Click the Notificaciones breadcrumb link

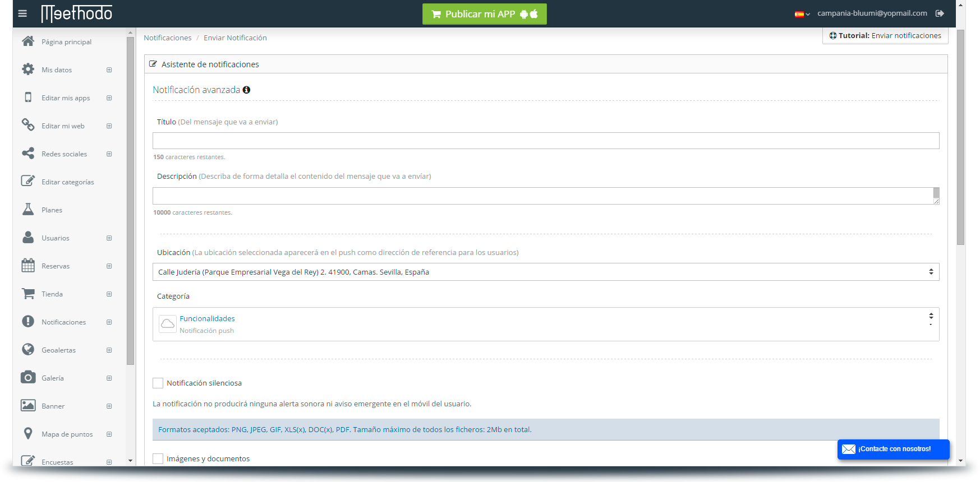click(x=167, y=38)
